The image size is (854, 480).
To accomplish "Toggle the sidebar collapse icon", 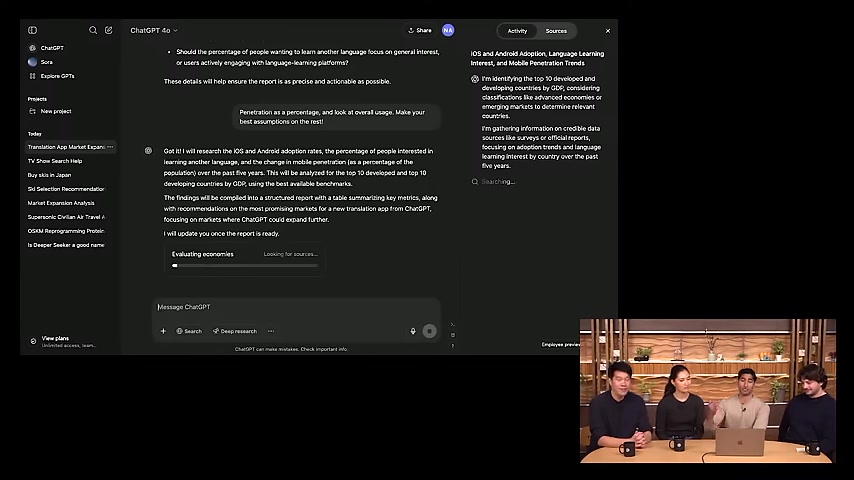I will pyautogui.click(x=33, y=30).
